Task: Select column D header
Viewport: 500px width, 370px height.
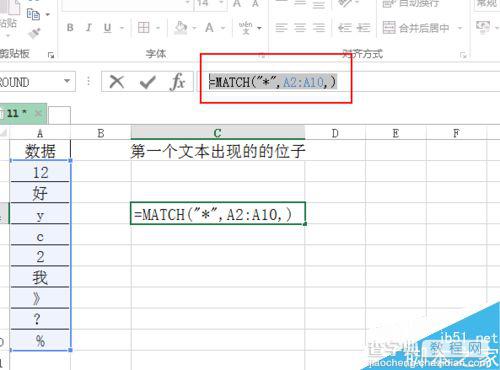Action: (x=335, y=133)
